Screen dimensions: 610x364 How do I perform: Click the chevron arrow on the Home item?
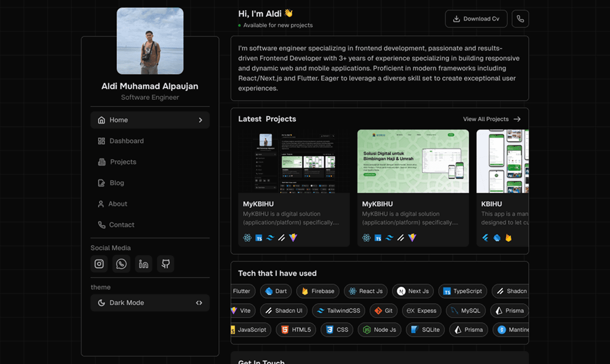pyautogui.click(x=200, y=120)
